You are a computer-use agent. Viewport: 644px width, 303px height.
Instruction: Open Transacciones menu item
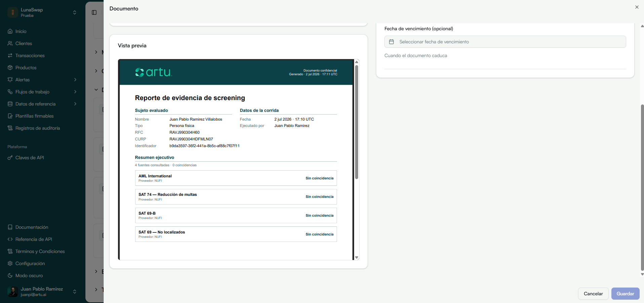click(x=42, y=55)
